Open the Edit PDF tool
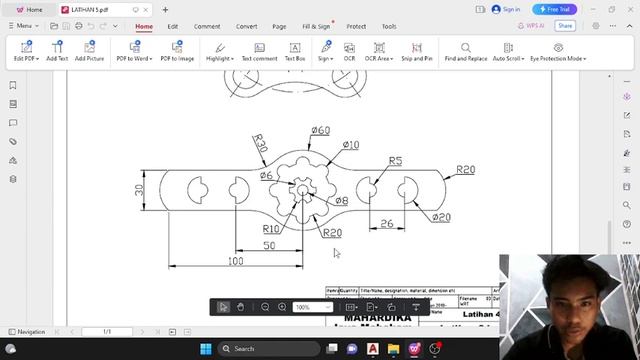Screen dimensions: 640x360 click(x=26, y=51)
